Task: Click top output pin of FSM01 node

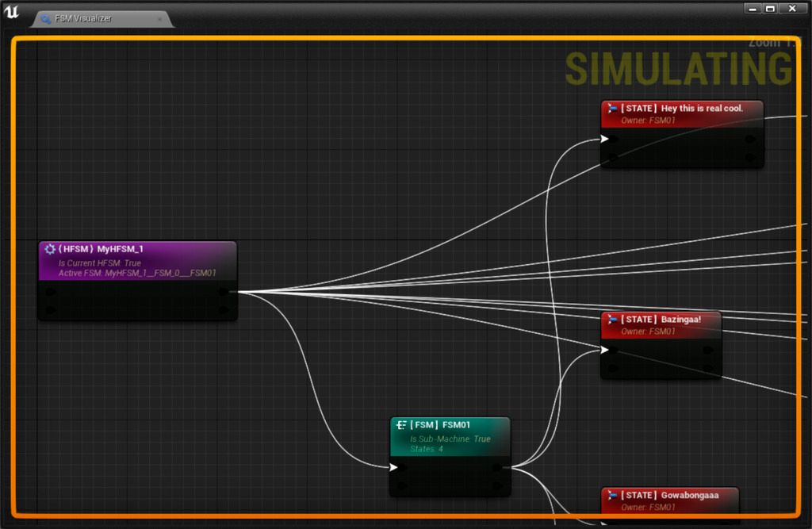Action: click(497, 467)
